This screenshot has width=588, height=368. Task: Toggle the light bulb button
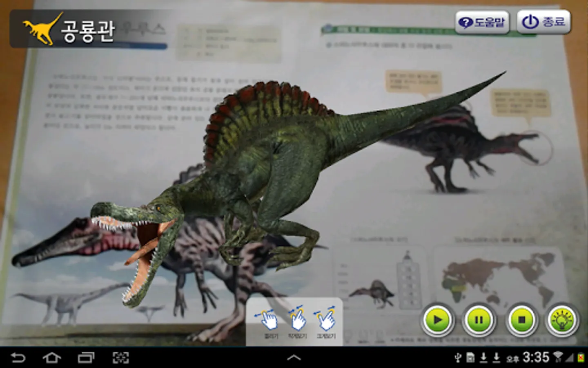click(x=563, y=319)
